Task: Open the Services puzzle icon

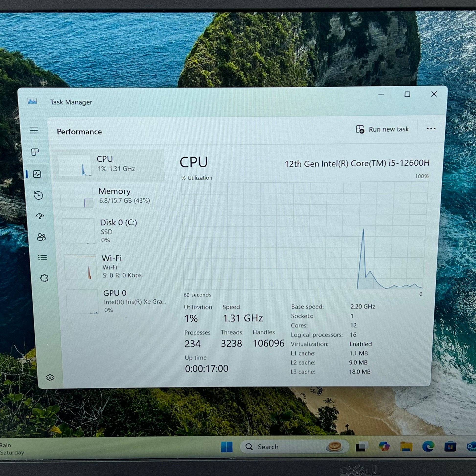Action: 44,278
